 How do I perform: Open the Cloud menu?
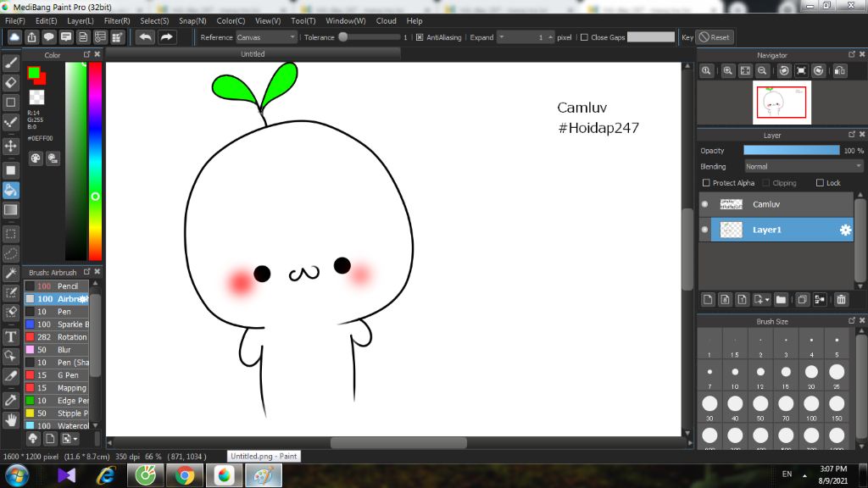386,20
